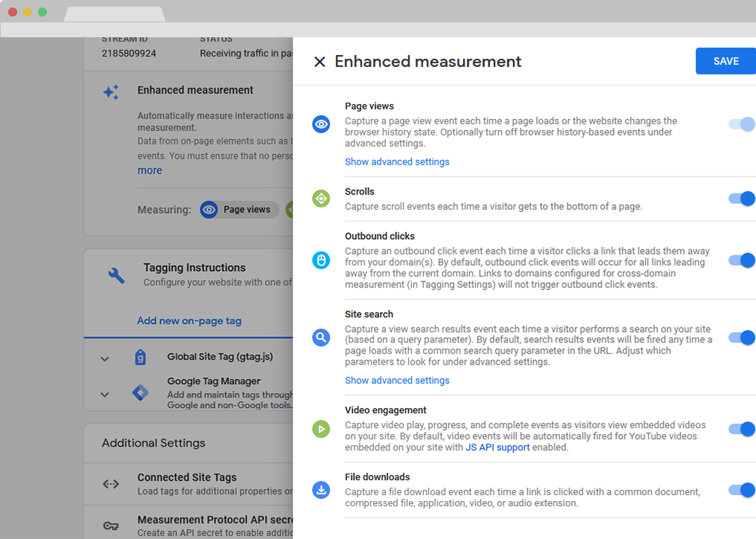Expand the Google Tag Manager chevron
This screenshot has width=756, height=539.
pos(105,395)
